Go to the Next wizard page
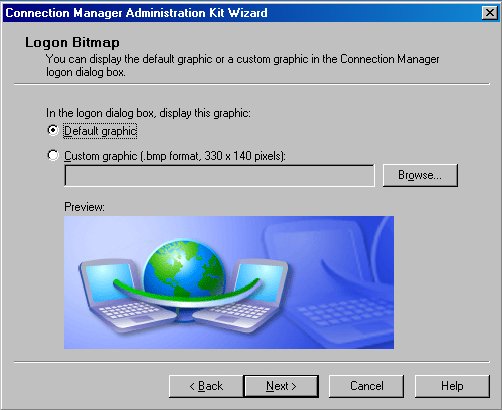This screenshot has height=410, width=502. click(281, 386)
